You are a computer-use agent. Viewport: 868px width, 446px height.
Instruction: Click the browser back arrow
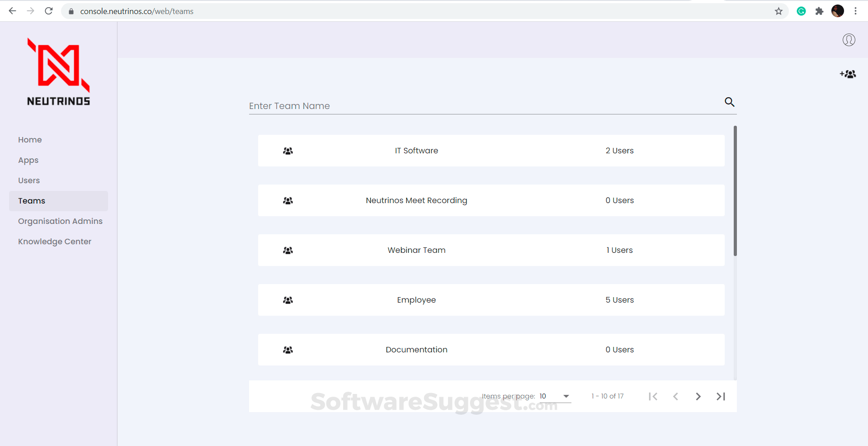13,11
